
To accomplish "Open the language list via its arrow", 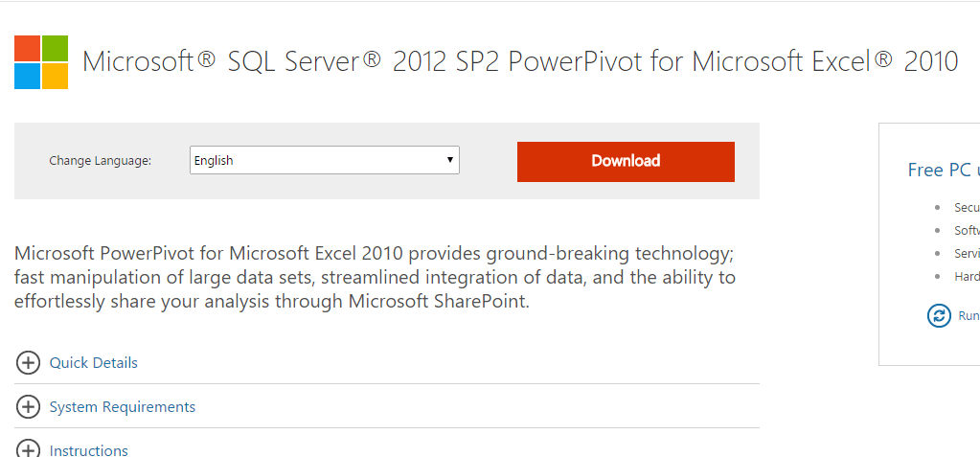I will [450, 160].
